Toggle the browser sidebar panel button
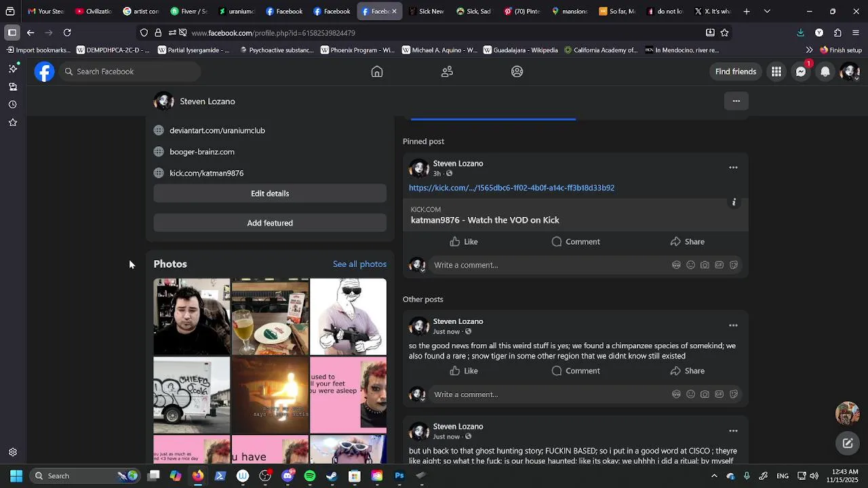868x488 pixels. pos(12,33)
